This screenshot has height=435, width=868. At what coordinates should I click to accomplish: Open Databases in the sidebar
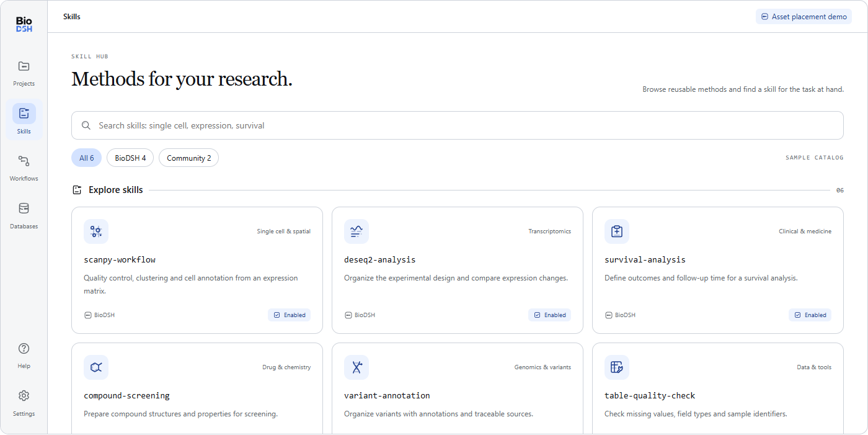24,215
